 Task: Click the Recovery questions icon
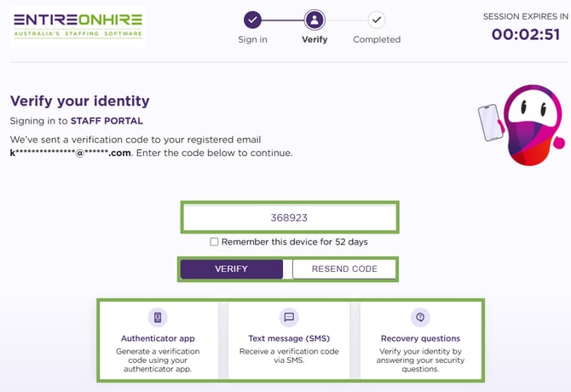419,318
